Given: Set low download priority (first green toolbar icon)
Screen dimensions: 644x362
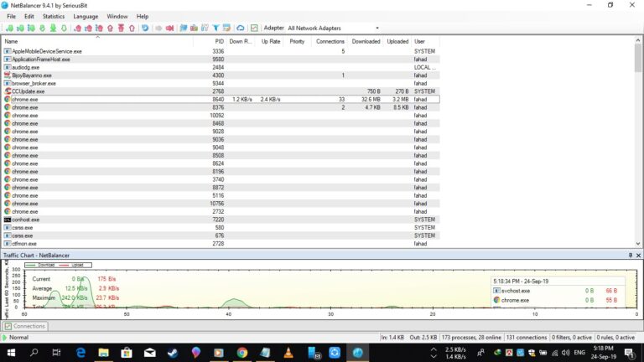Looking at the screenshot, I should click(x=9, y=28).
